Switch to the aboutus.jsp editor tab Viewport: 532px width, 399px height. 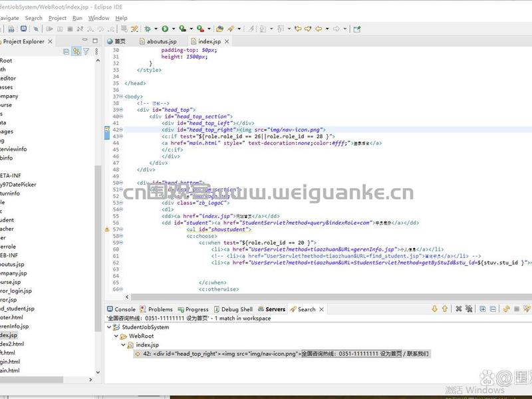tap(158, 41)
